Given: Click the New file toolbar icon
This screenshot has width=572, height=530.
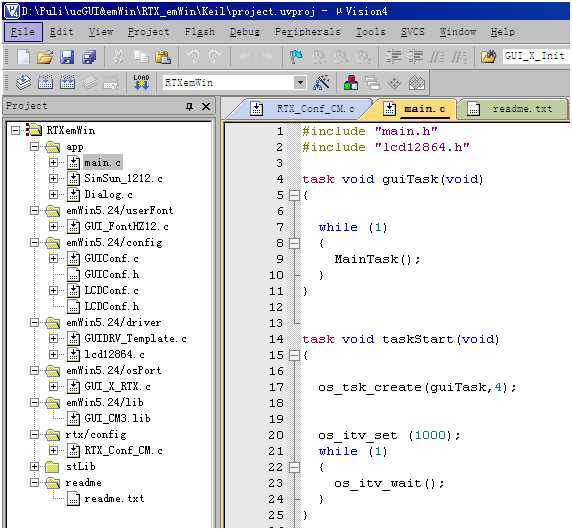Looking at the screenshot, I should [x=24, y=57].
